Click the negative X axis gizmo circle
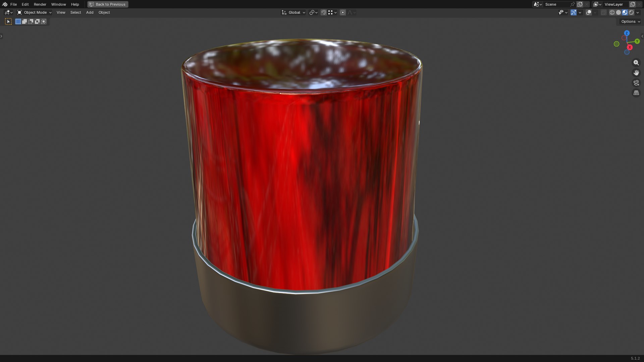Screen dimensions: 644x362 point(624,38)
